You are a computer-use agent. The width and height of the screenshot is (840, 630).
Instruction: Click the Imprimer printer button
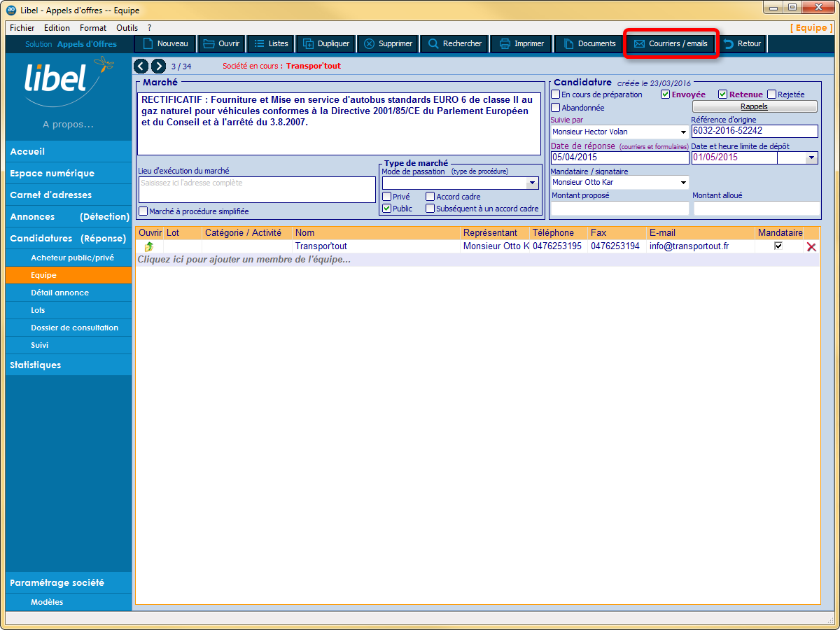[x=522, y=43]
